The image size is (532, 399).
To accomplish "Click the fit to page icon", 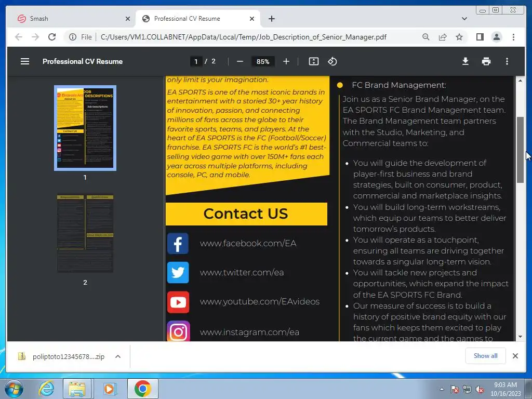I will (313, 61).
